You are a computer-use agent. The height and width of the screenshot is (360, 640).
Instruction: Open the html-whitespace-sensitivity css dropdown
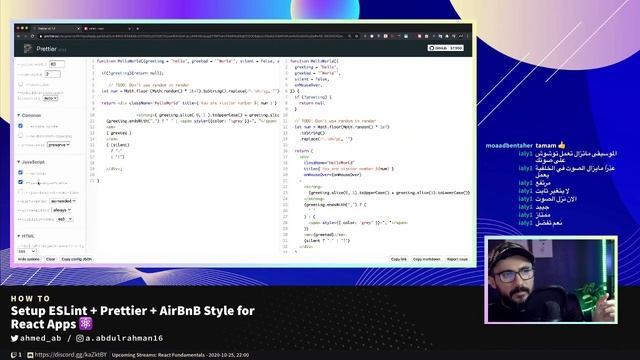[x=27, y=251]
